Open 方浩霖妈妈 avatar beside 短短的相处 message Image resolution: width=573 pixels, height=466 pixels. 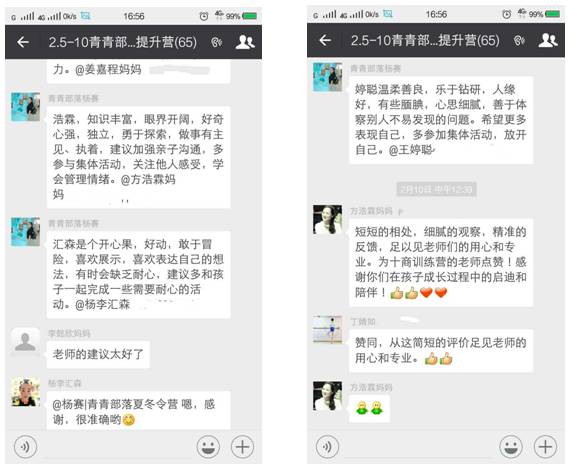pos(327,219)
